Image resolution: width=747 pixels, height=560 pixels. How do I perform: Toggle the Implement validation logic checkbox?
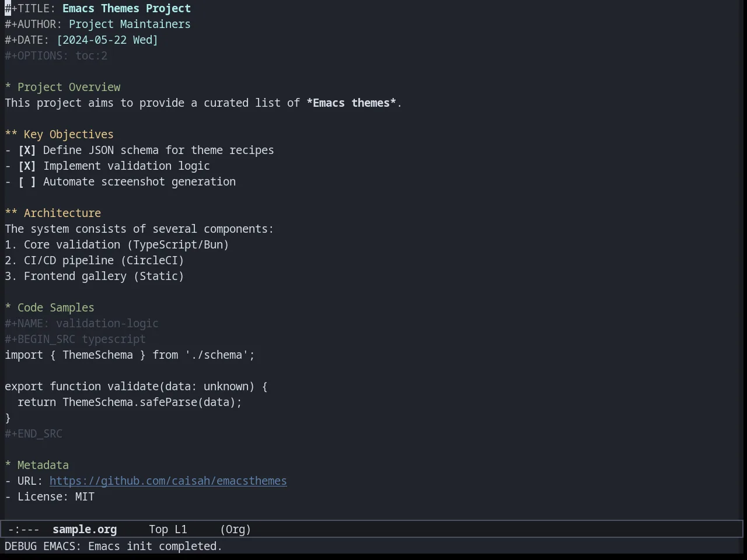[x=27, y=166]
